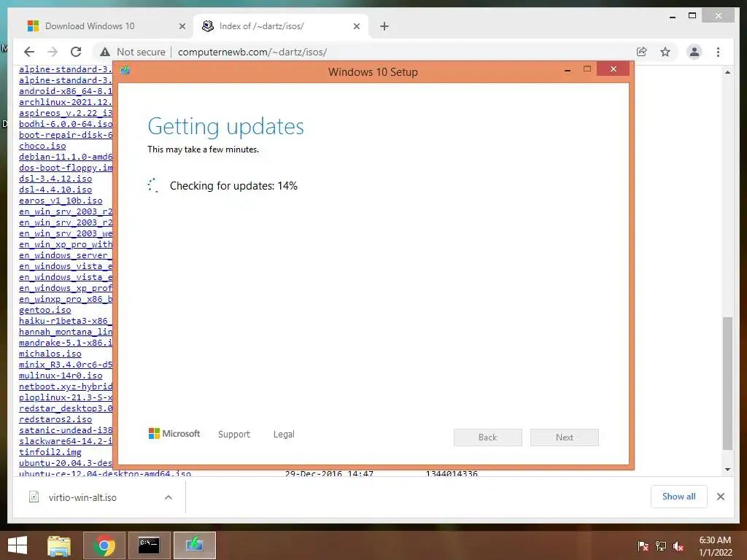
Task: Open the mulinux-14r0.iso link
Action: click(x=61, y=376)
